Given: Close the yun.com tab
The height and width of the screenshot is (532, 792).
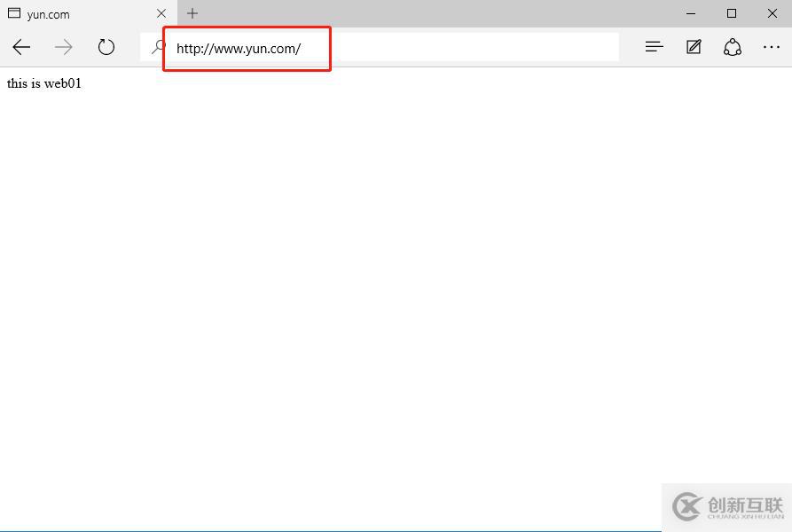Looking at the screenshot, I should tap(161, 13).
